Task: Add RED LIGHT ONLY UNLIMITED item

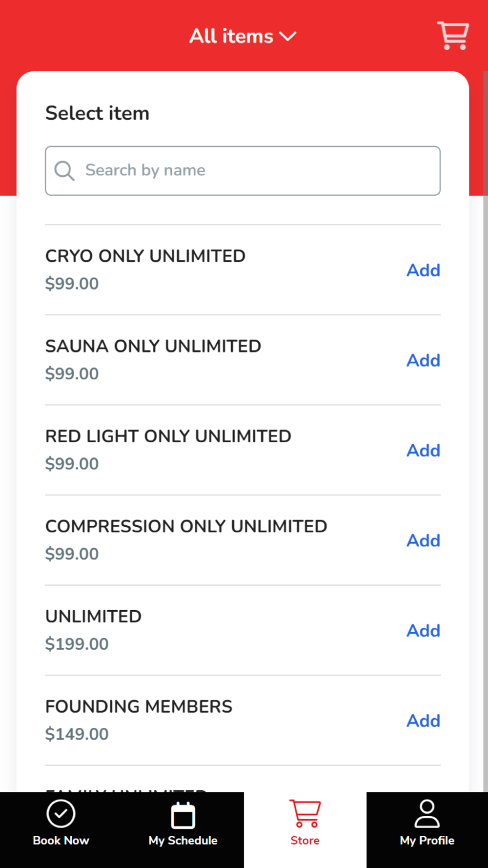Action: pyautogui.click(x=423, y=450)
